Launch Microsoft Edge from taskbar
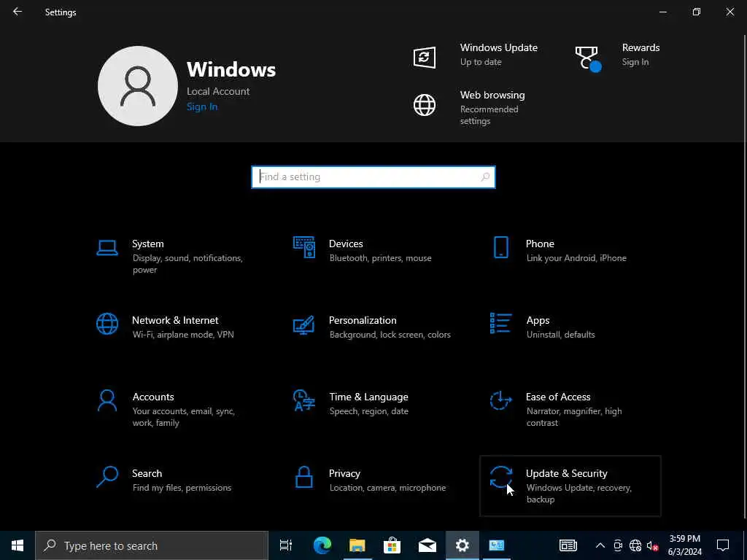Image resolution: width=747 pixels, height=560 pixels. click(322, 545)
